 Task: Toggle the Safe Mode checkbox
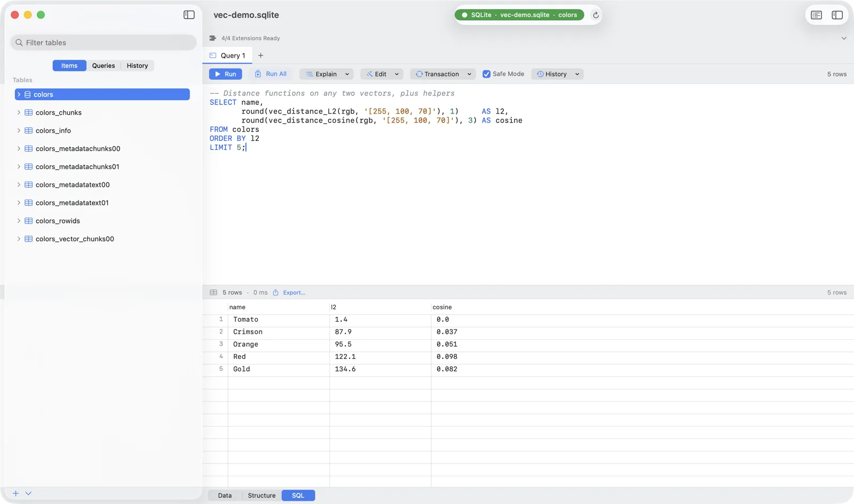coord(486,74)
